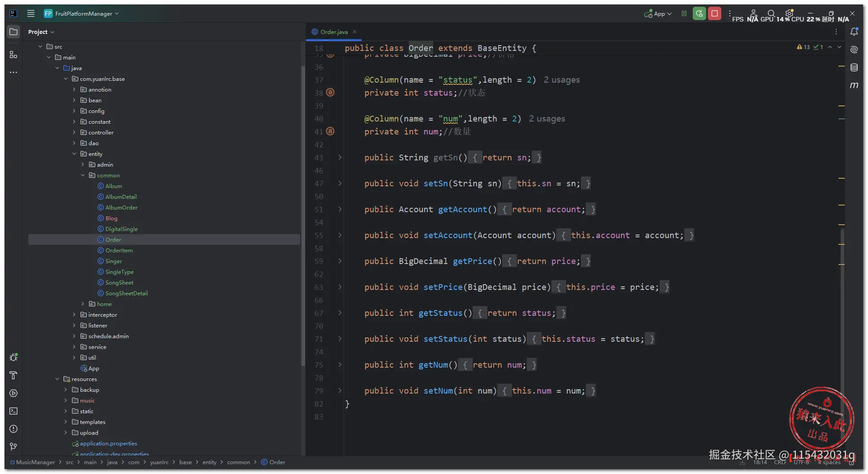This screenshot has width=868, height=474.
Task: Select the App class in tree
Action: pos(93,368)
